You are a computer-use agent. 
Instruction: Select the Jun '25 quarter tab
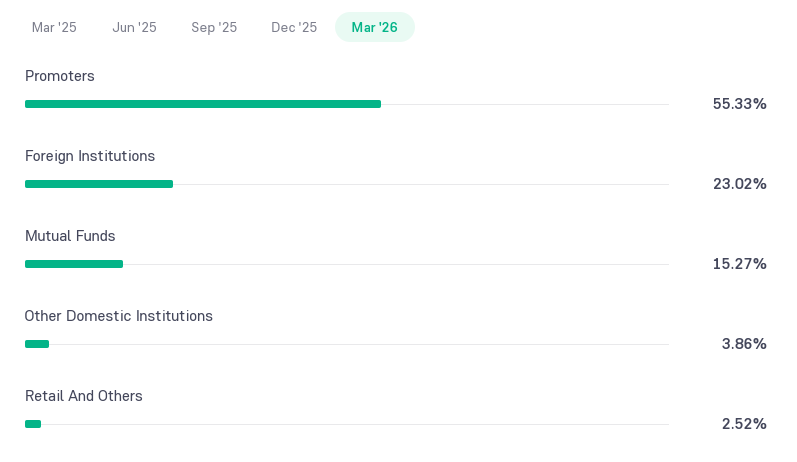click(x=134, y=27)
